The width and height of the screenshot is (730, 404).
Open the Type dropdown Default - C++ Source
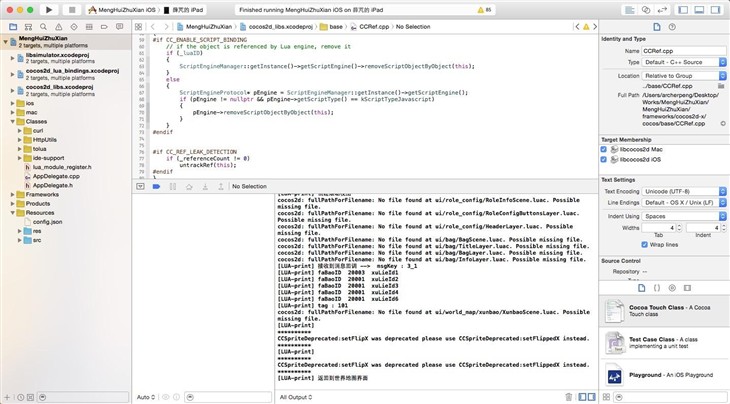(x=684, y=62)
